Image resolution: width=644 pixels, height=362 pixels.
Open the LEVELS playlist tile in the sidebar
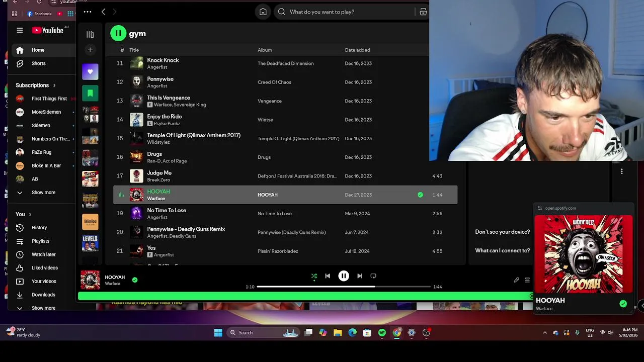coord(90,243)
